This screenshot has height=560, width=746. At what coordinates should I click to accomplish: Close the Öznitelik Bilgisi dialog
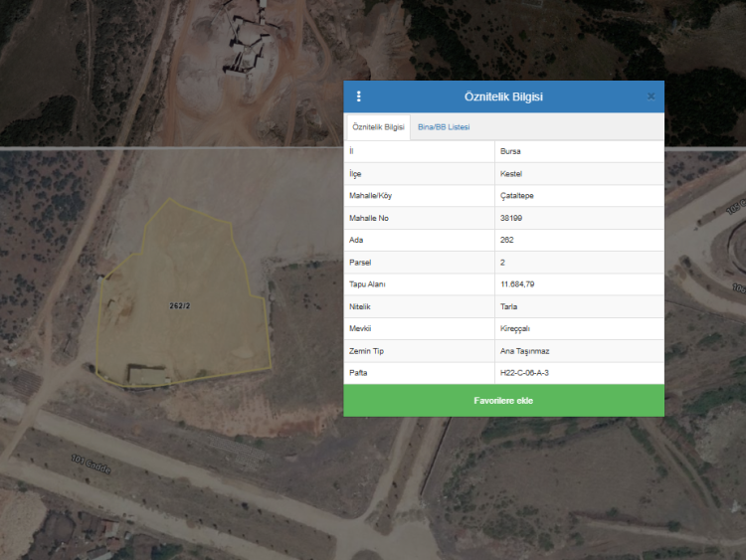tap(651, 96)
